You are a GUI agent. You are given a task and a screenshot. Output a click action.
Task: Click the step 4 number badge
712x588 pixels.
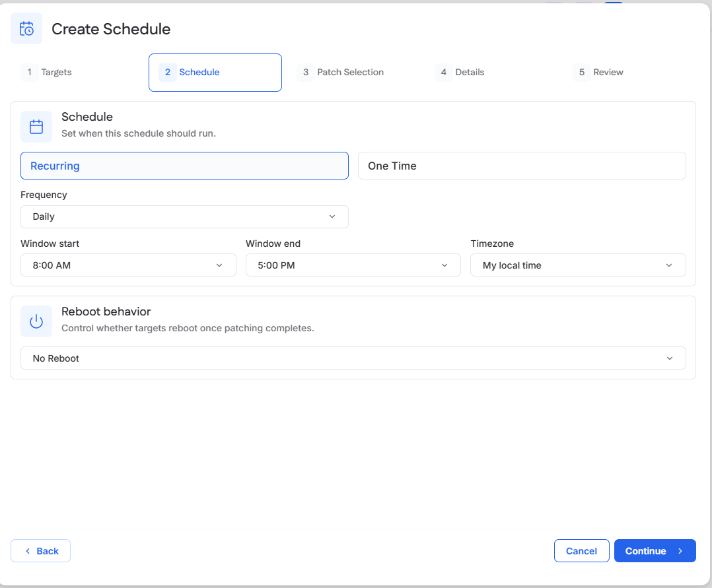click(444, 72)
